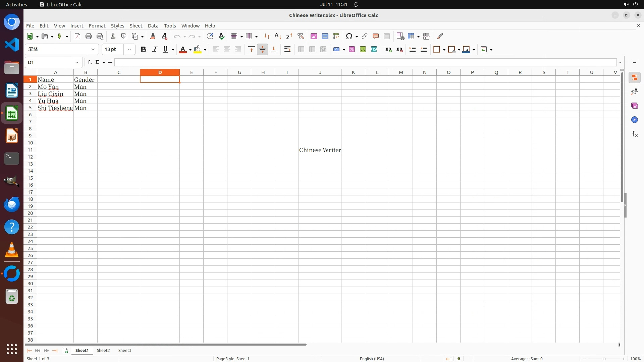
Task: Toggle Italic formatting
Action: pos(155,49)
